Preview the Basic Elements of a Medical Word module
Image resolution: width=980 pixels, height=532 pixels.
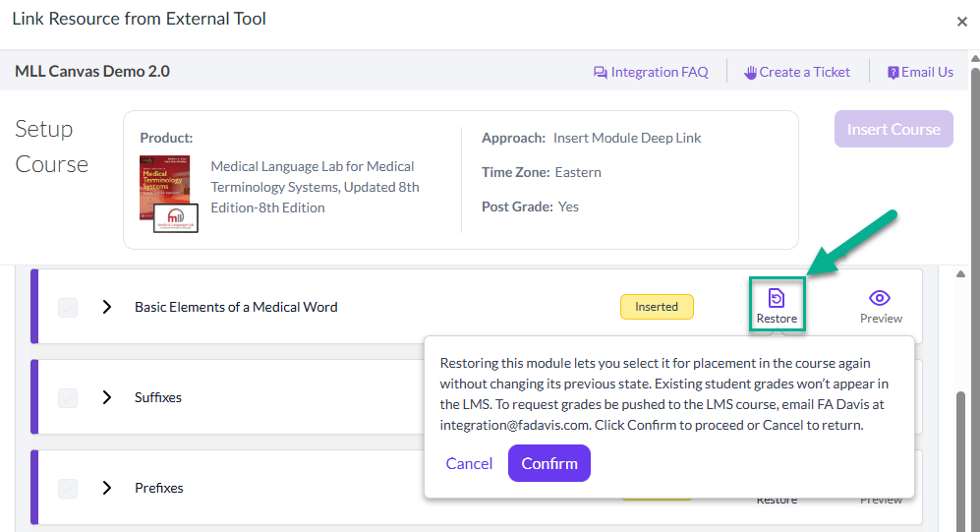click(881, 307)
